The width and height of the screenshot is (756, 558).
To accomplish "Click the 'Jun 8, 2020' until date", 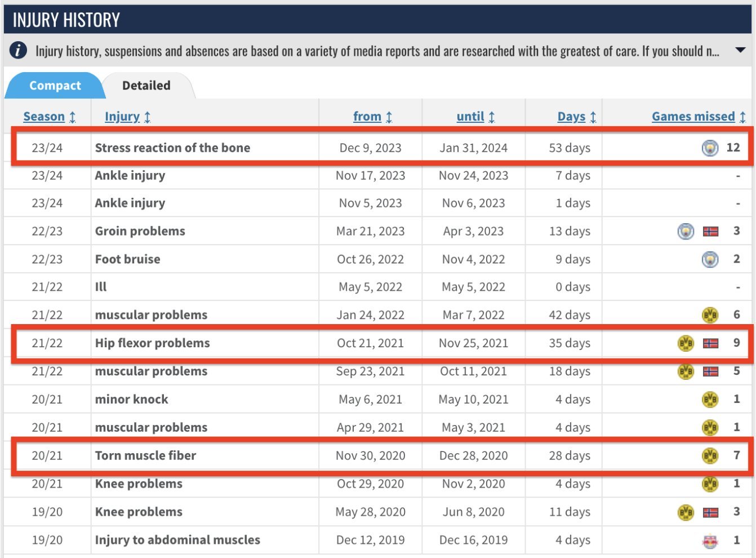I will coord(473,512).
